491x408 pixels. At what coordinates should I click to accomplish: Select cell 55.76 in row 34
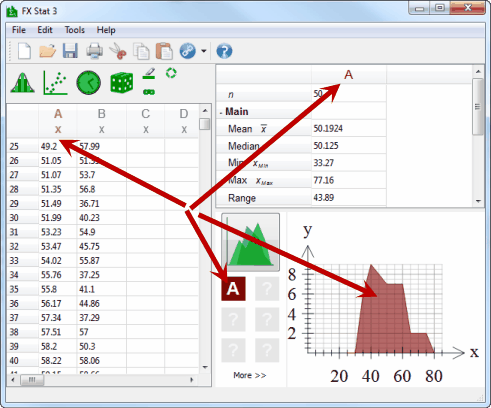pos(58,275)
